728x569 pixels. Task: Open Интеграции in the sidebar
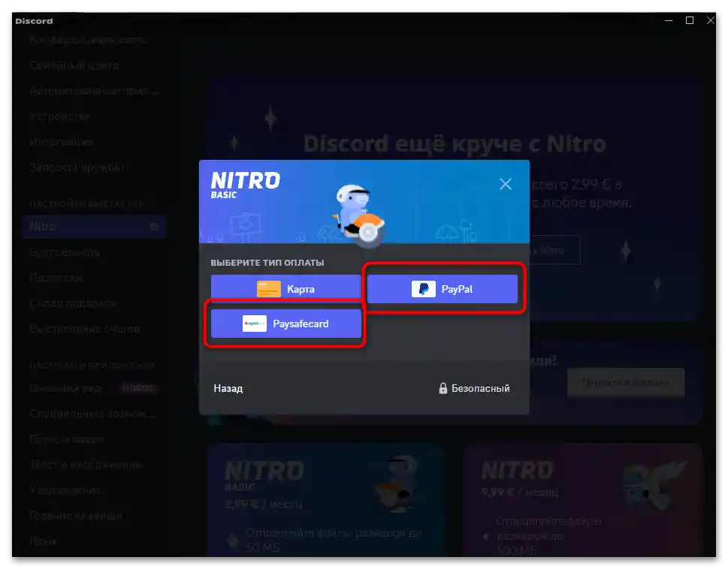(x=62, y=142)
